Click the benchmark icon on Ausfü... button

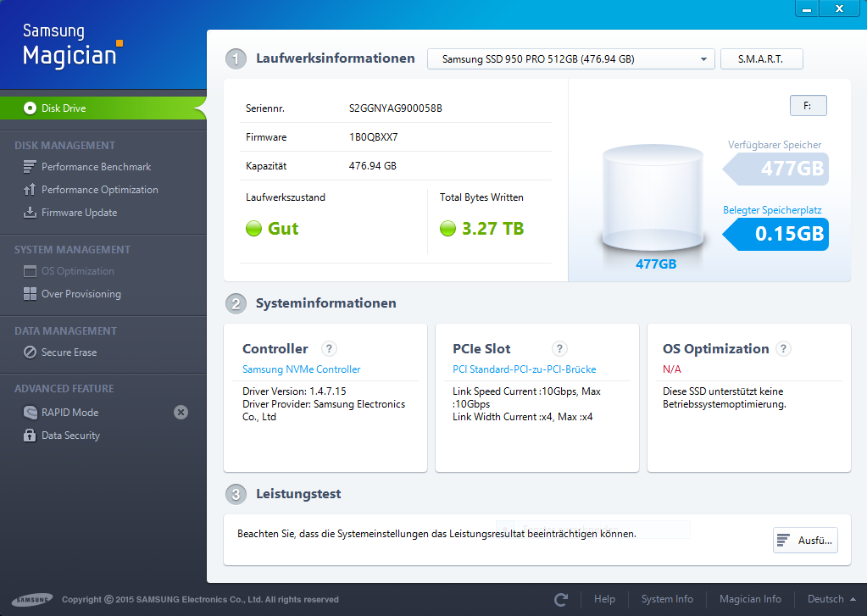(783, 541)
